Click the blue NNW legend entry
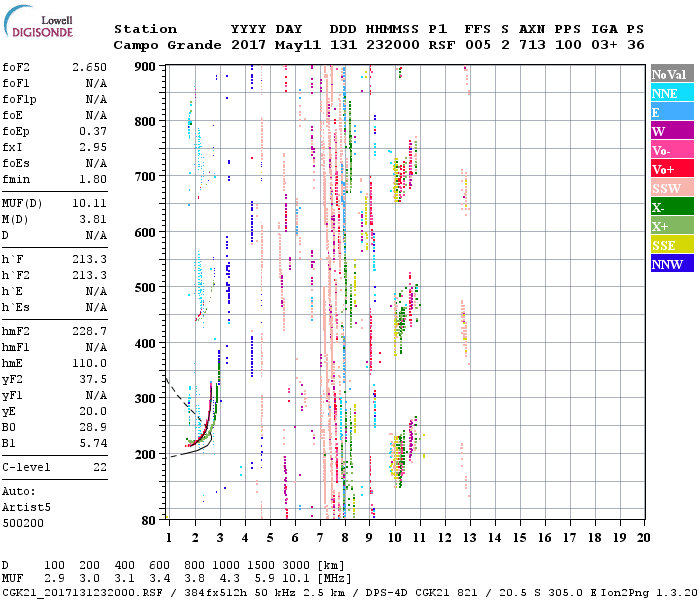The height and width of the screenshot is (600, 700). coord(669,264)
